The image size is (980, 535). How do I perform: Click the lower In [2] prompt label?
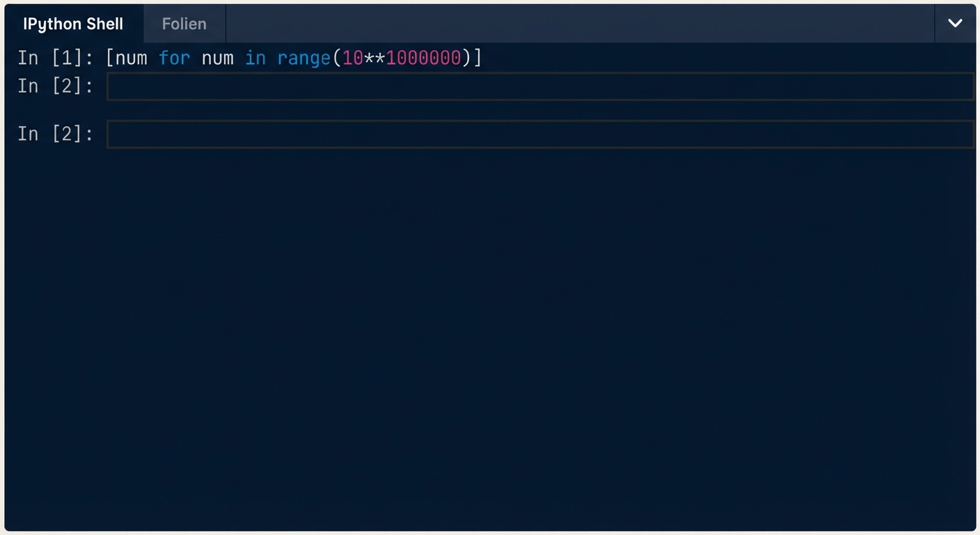(x=55, y=134)
